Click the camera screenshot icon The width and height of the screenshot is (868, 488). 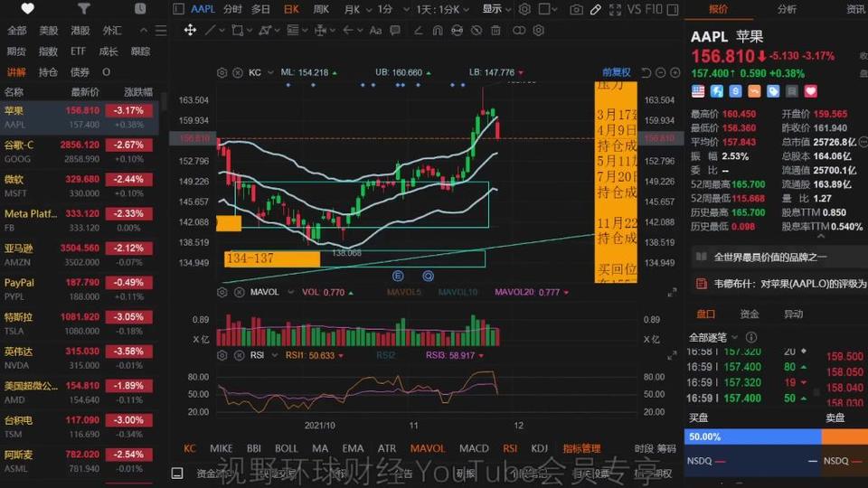576,9
